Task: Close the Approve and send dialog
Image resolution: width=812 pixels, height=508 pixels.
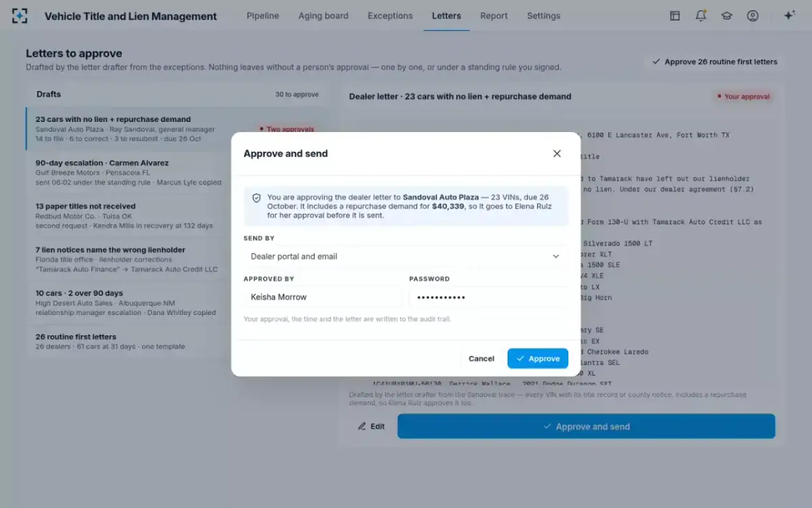Action: (557, 154)
